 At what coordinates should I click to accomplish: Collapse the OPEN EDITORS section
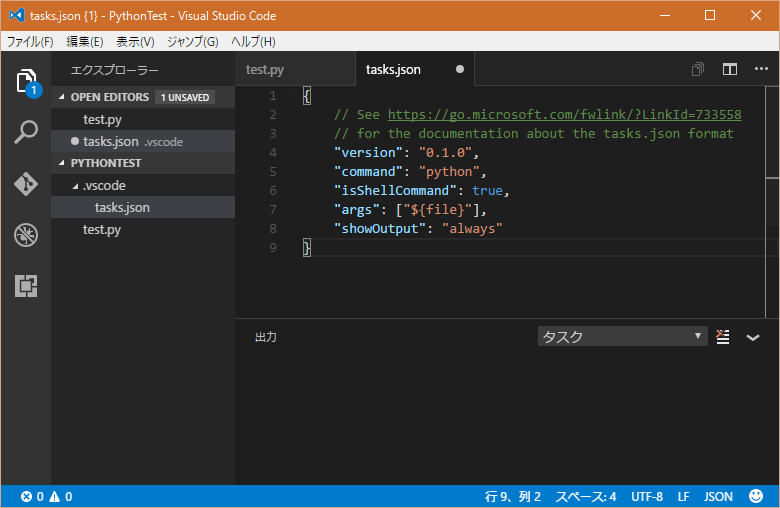pyautogui.click(x=62, y=97)
